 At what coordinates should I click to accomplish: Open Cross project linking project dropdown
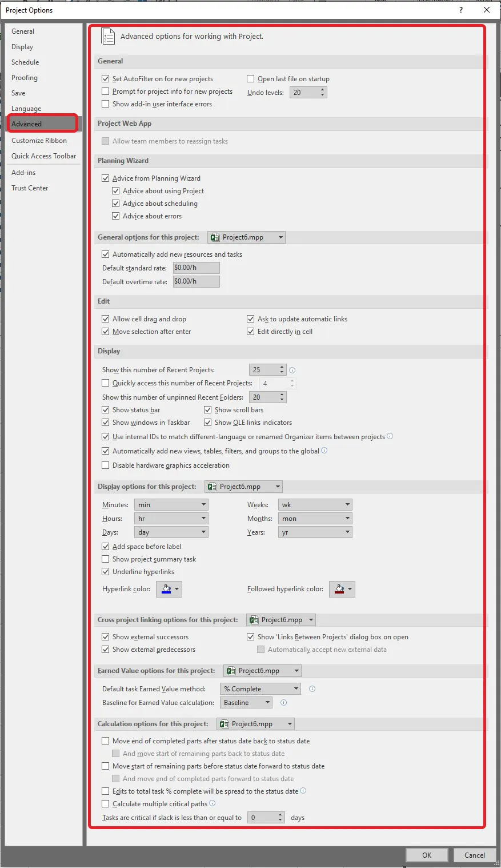pos(281,620)
